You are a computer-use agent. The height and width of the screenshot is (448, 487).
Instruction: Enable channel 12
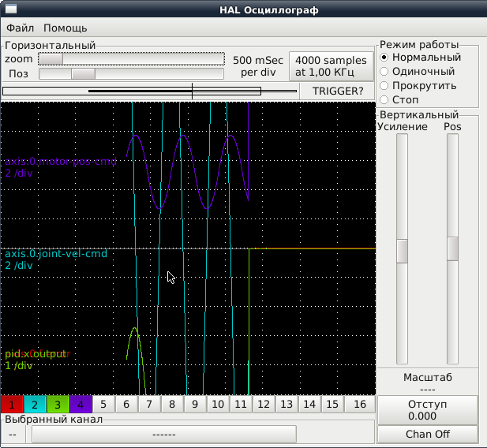pos(264,404)
